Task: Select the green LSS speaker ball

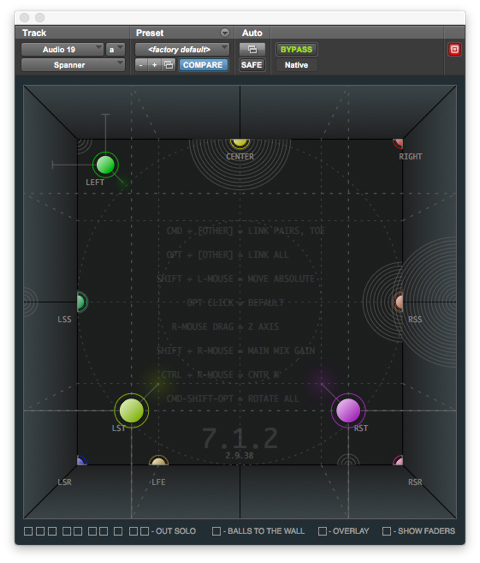Action: 81,302
